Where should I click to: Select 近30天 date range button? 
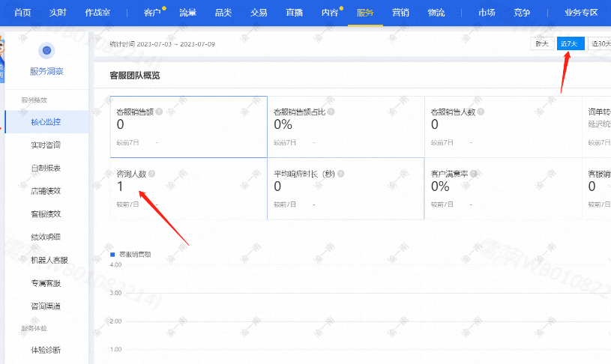coord(599,43)
